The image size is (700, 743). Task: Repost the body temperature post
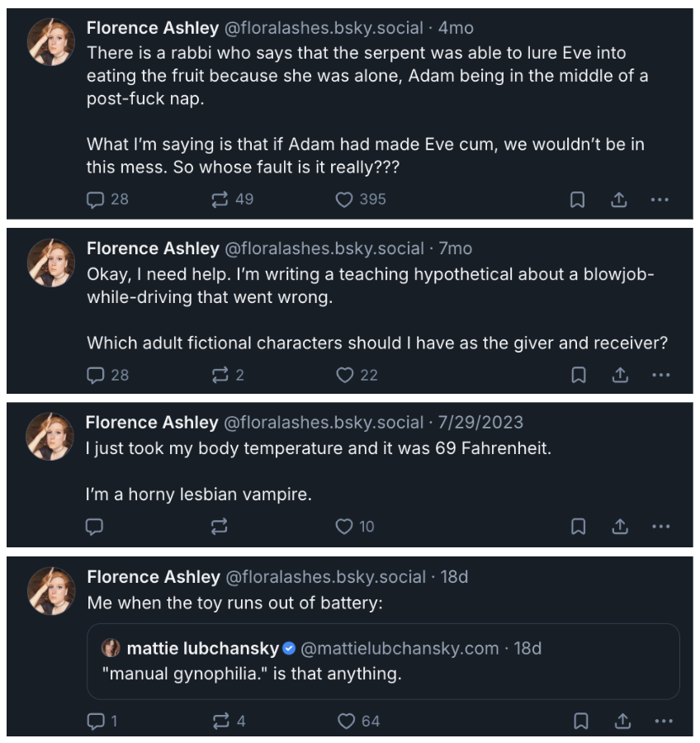click(220, 527)
